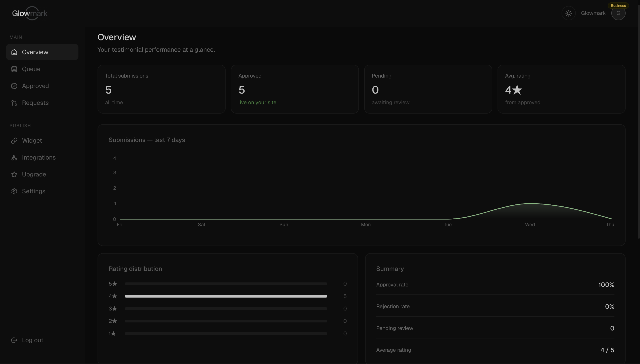Click the Settings gear icon
640x364 pixels.
pos(14,191)
